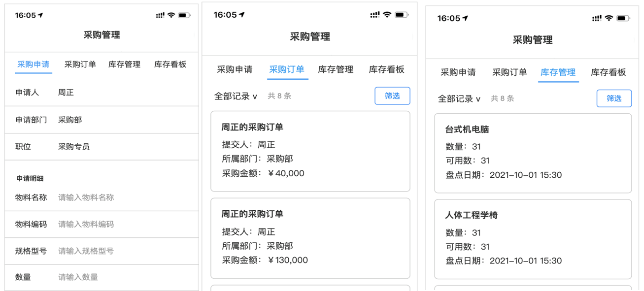Switch to 库存管理 tab in right screen
Viewport: 644px width, 291px height.
click(558, 72)
